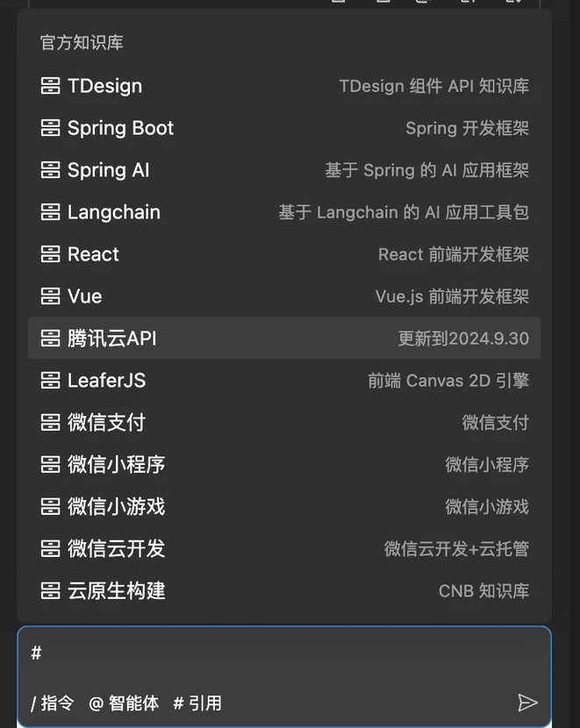
Task: Click the LeaferJS knowledge base icon
Action: [50, 381]
